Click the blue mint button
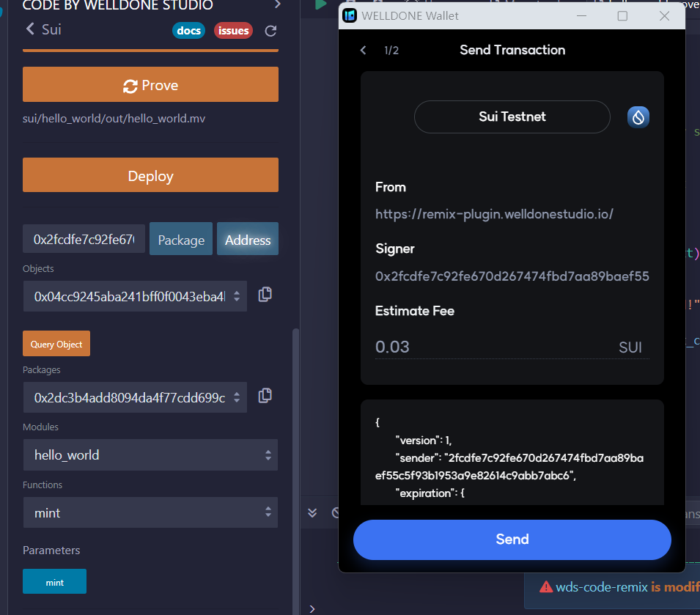 (54, 581)
